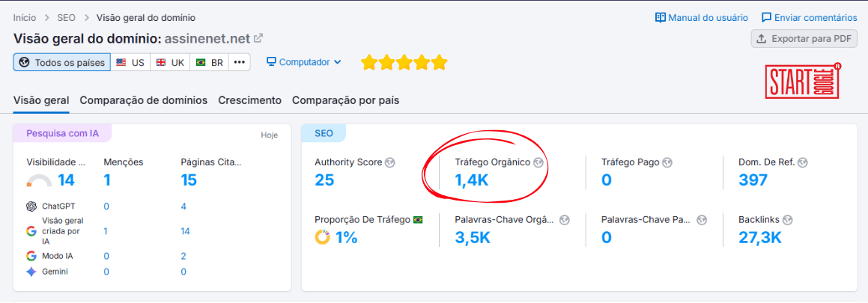This screenshot has height=303, width=868.
Task: Click the globe icon next to Tráfego Pago
Action: 667,162
